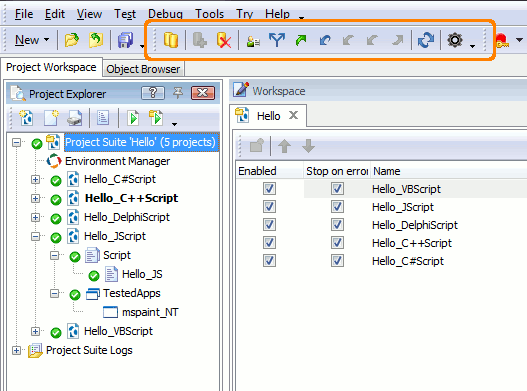This screenshot has width=527, height=391.
Task: Uncheck Enabled checkbox for Hello_VBScript
Action: pyautogui.click(x=269, y=189)
